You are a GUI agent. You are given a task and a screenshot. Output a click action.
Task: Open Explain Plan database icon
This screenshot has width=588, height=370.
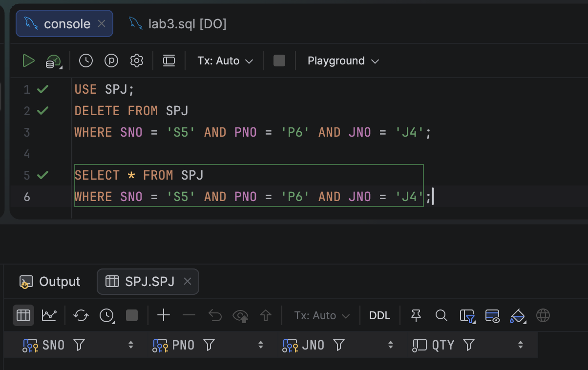click(x=53, y=62)
